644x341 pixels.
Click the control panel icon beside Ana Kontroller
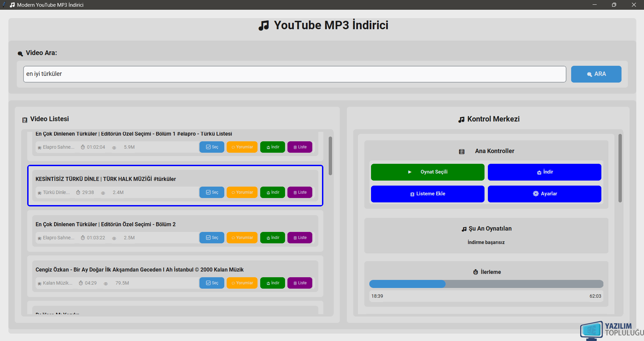pyautogui.click(x=462, y=152)
